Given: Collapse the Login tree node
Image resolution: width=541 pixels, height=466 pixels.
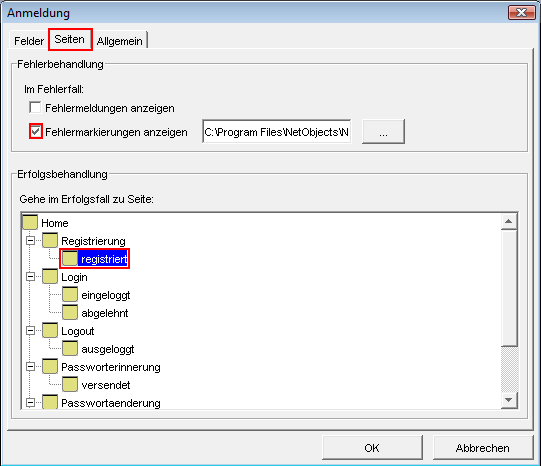Looking at the screenshot, I should tap(30, 276).
